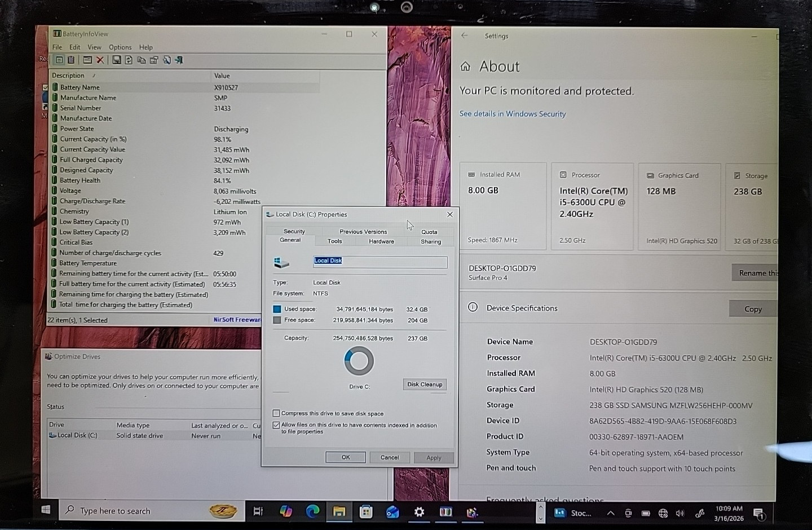Select the Show Battery Log toolbar icon

(x=71, y=60)
